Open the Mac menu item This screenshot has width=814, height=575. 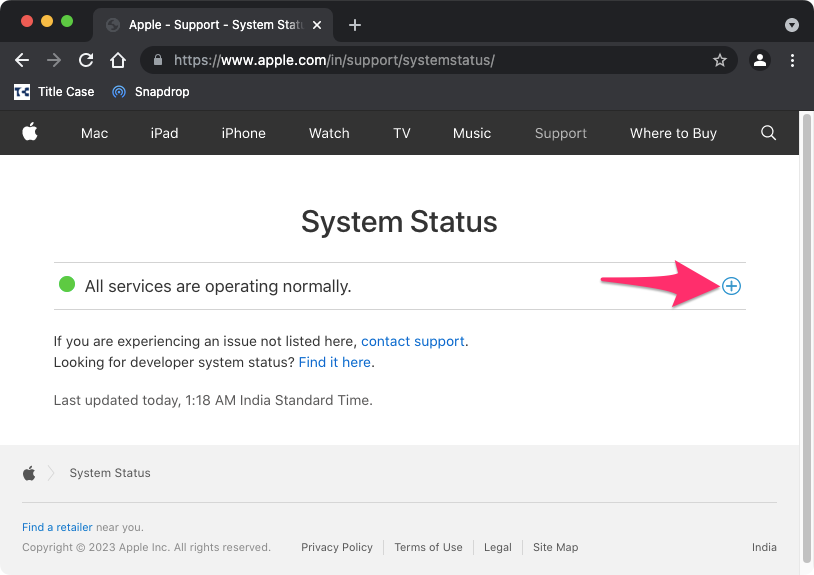click(x=94, y=133)
